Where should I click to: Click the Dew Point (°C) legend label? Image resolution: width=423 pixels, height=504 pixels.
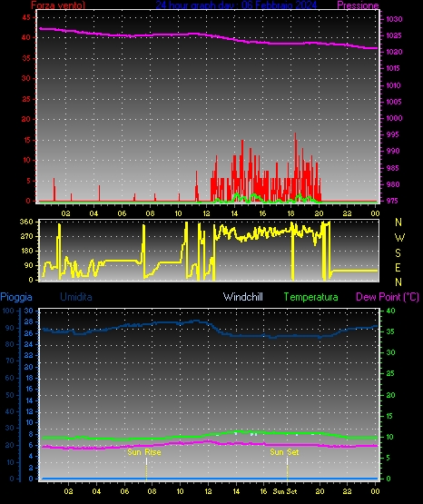[x=388, y=297]
